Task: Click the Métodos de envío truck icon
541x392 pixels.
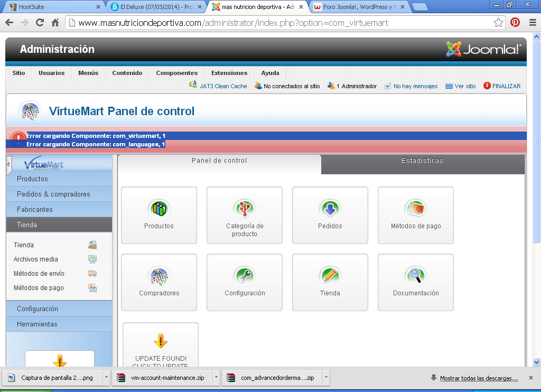Action: [x=92, y=273]
